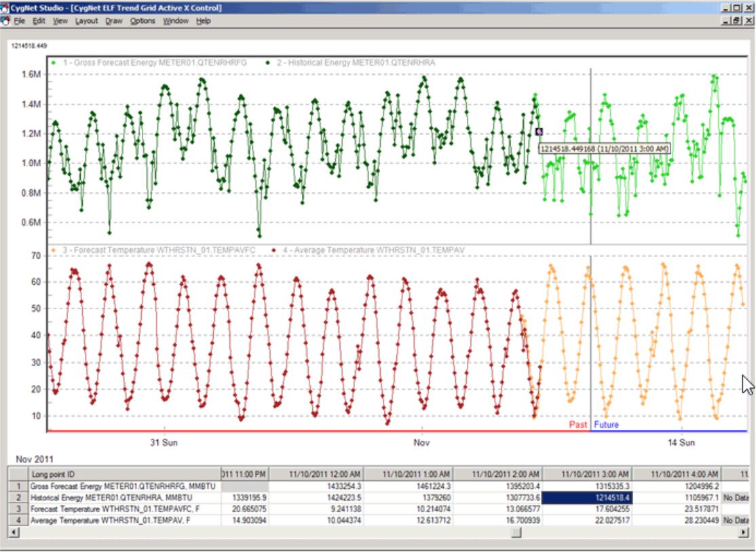Image resolution: width=756 pixels, height=552 pixels.
Task: Click the 11/10/2011 3:00 AM column header
Action: [x=586, y=473]
